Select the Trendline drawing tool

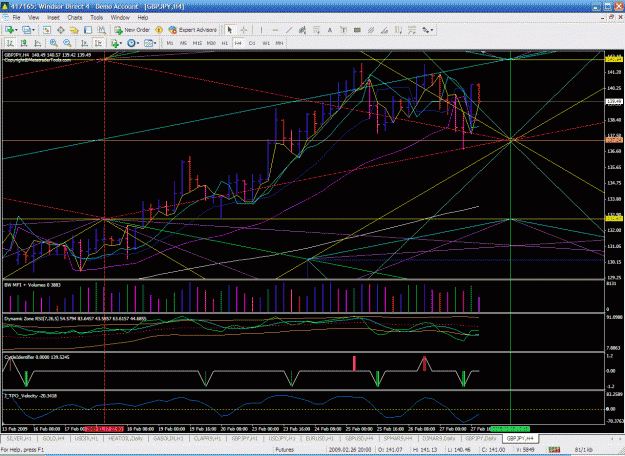[289, 30]
